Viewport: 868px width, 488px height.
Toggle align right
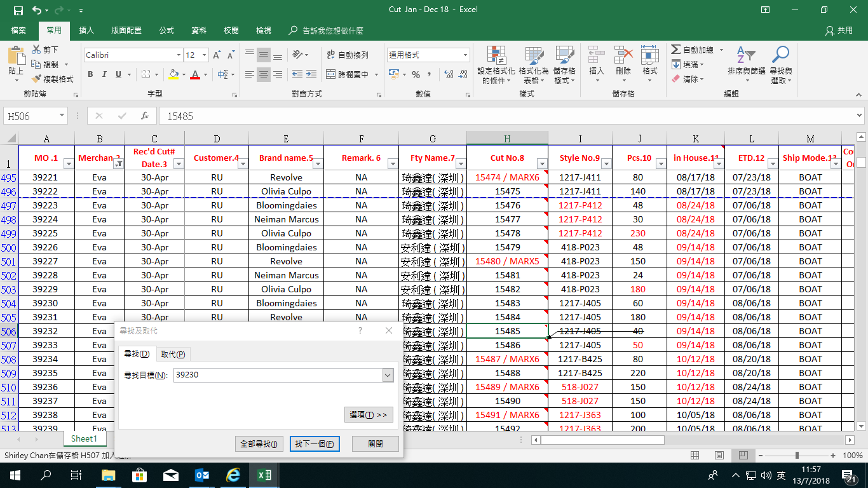(278, 74)
